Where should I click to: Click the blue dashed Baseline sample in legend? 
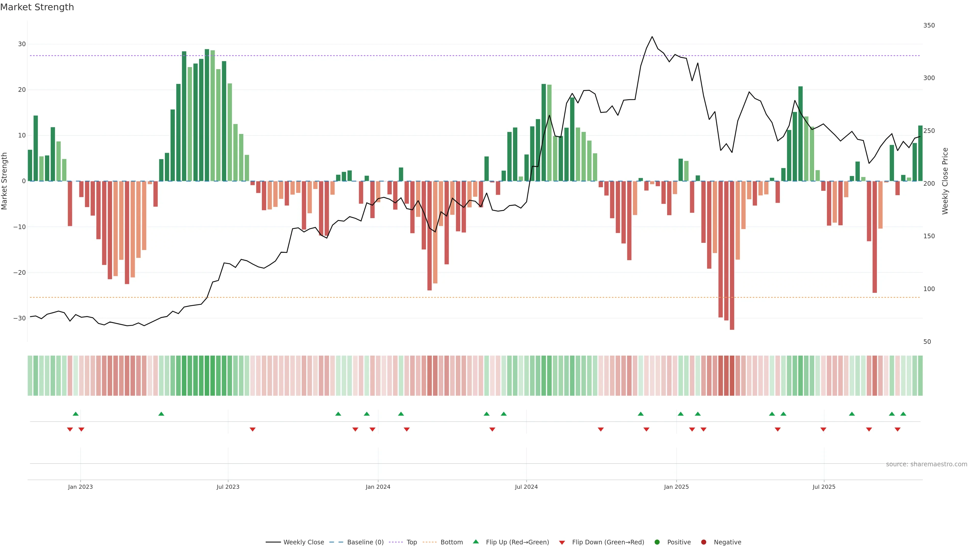pyautogui.click(x=336, y=542)
